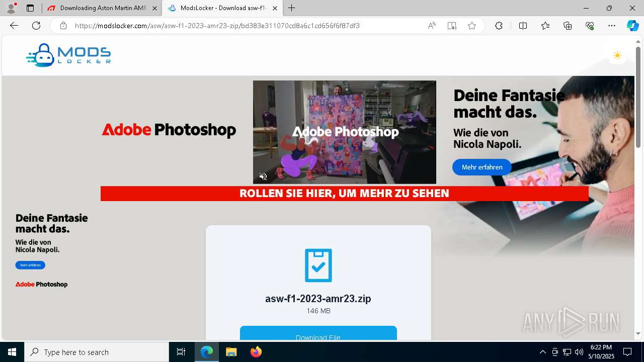The image size is (644, 362).
Task: Open Split screen view
Action: tap(523, 26)
